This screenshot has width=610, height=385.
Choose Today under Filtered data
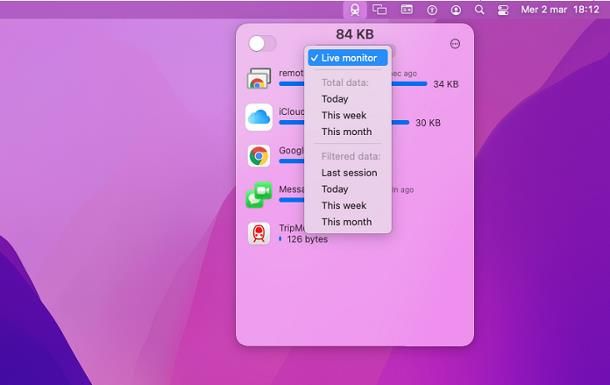335,189
